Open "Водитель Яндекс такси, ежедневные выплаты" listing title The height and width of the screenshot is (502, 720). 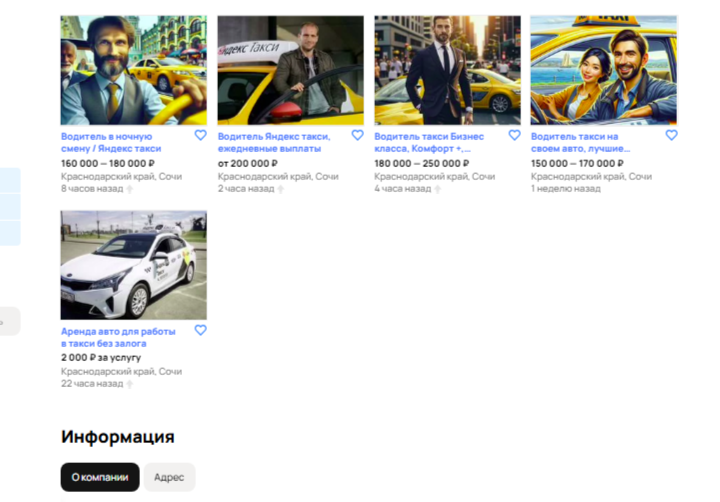tap(274, 142)
